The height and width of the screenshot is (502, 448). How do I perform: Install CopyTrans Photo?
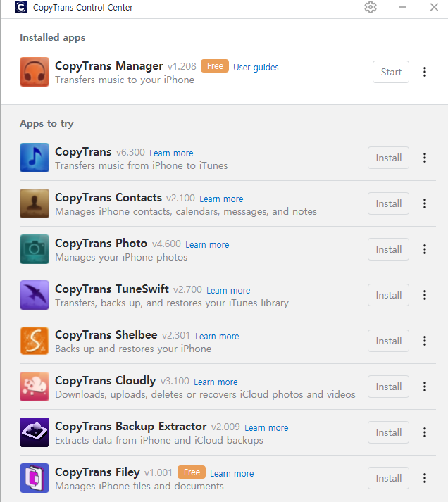click(388, 249)
